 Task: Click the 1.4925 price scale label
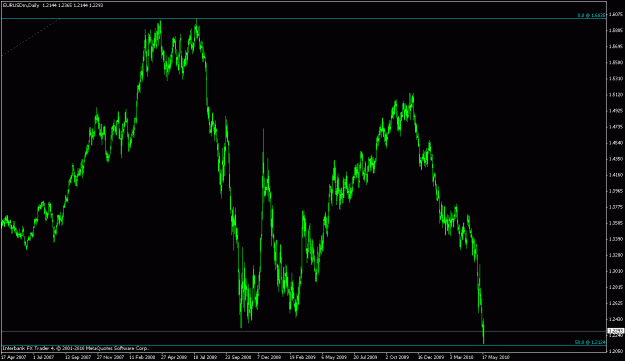coord(616,111)
